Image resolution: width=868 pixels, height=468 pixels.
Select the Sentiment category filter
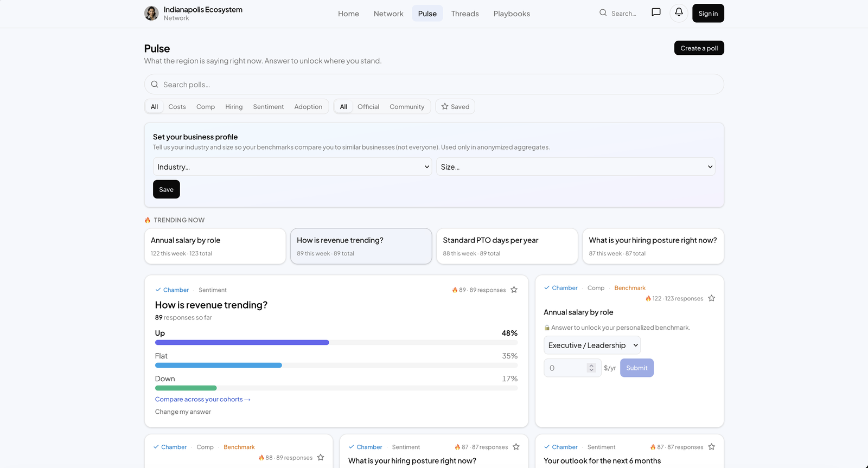point(269,107)
